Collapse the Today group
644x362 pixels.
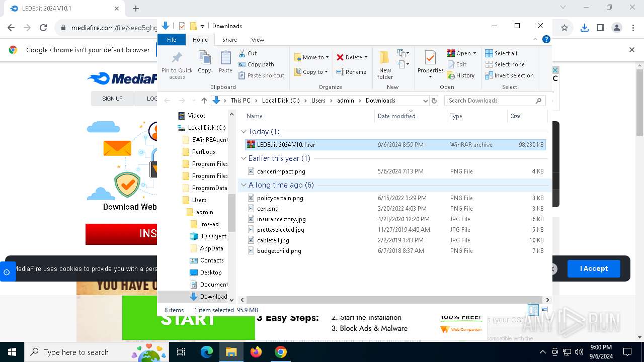[x=244, y=132]
